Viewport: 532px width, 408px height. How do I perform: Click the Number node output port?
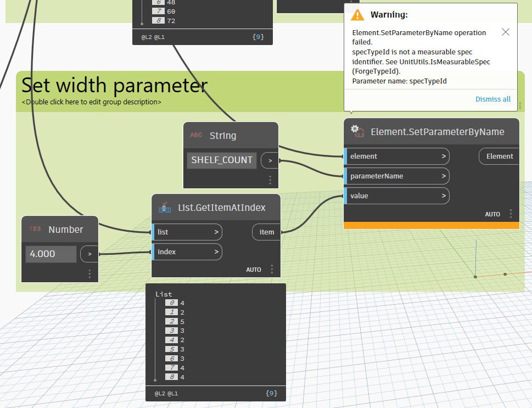click(89, 254)
